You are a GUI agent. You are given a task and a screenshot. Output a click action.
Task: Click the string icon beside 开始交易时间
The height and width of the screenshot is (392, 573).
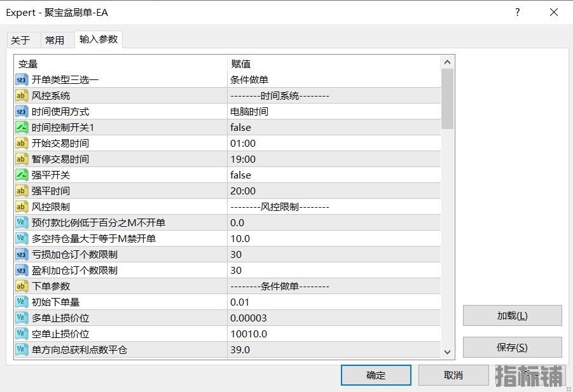(x=22, y=143)
